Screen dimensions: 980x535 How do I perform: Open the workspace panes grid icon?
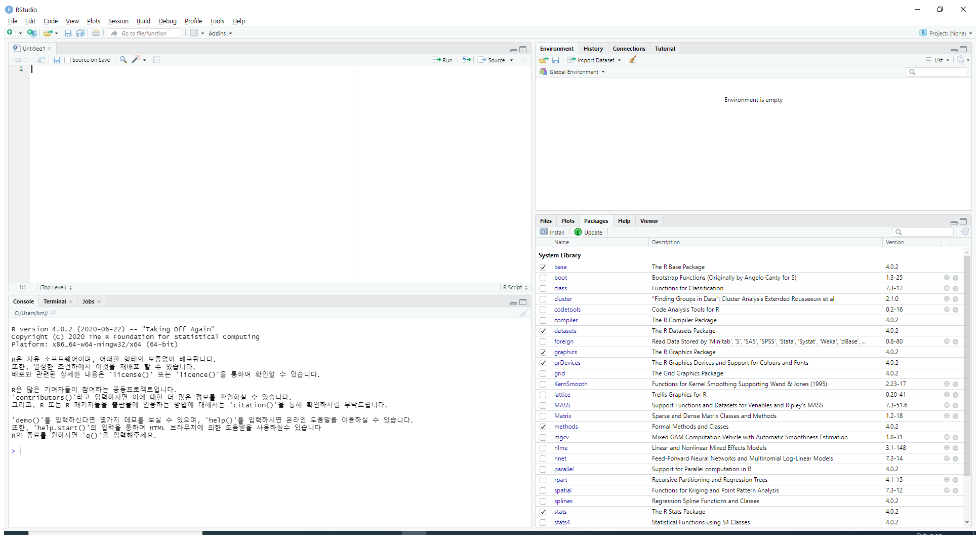click(194, 33)
